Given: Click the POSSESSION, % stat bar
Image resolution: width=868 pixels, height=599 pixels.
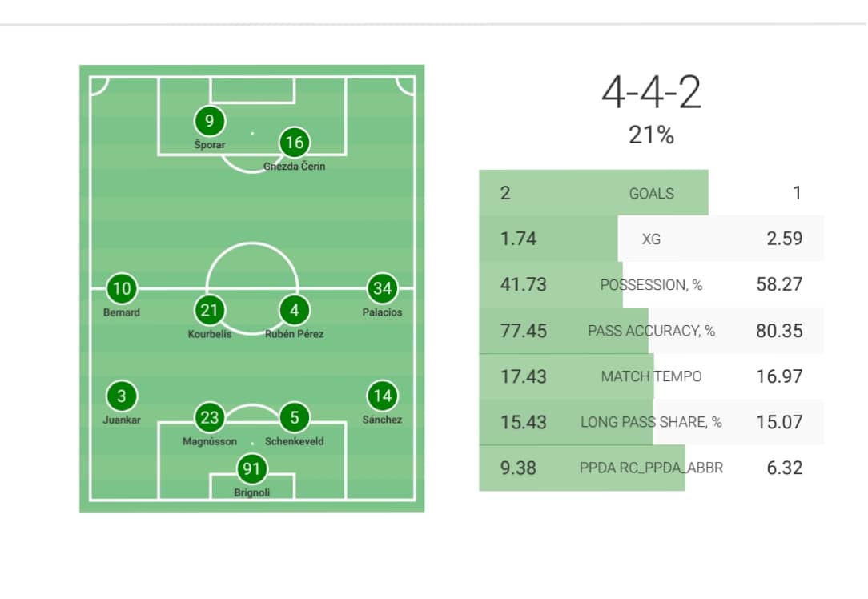Looking at the screenshot, I should tap(651, 284).
